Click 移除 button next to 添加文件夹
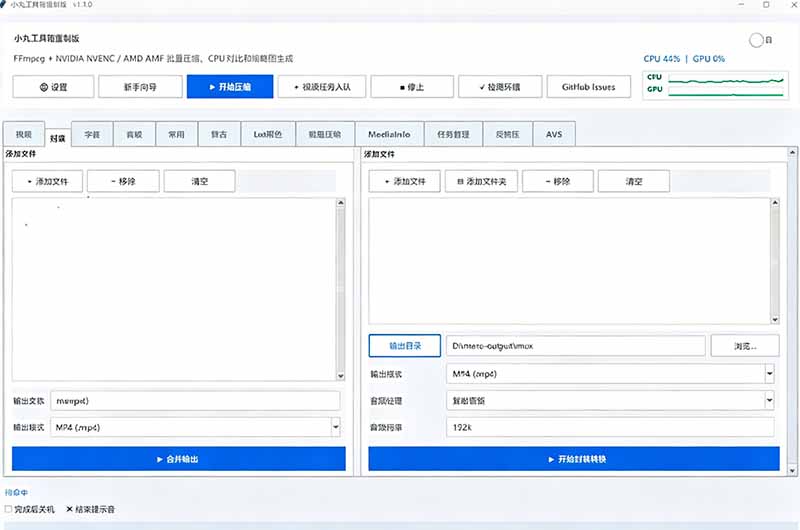Viewport: 800px width, 530px height. (x=558, y=181)
